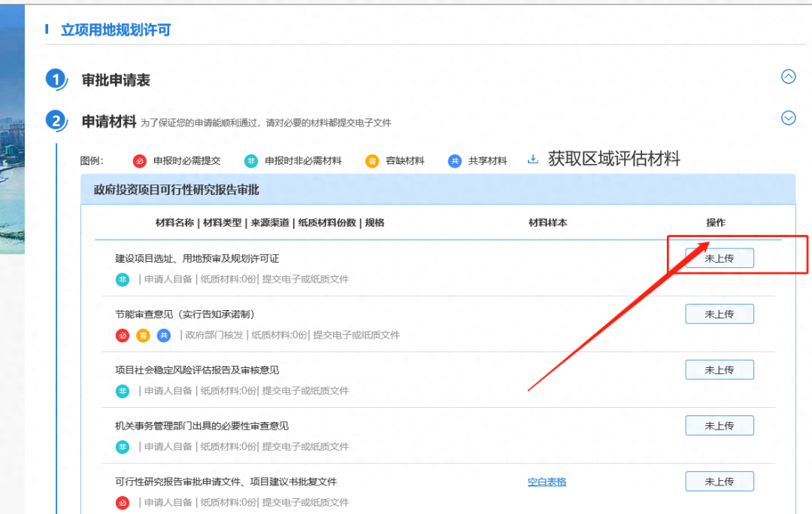Collapse the 审批申请表 section with its chevron
The image size is (812, 514).
click(x=788, y=76)
